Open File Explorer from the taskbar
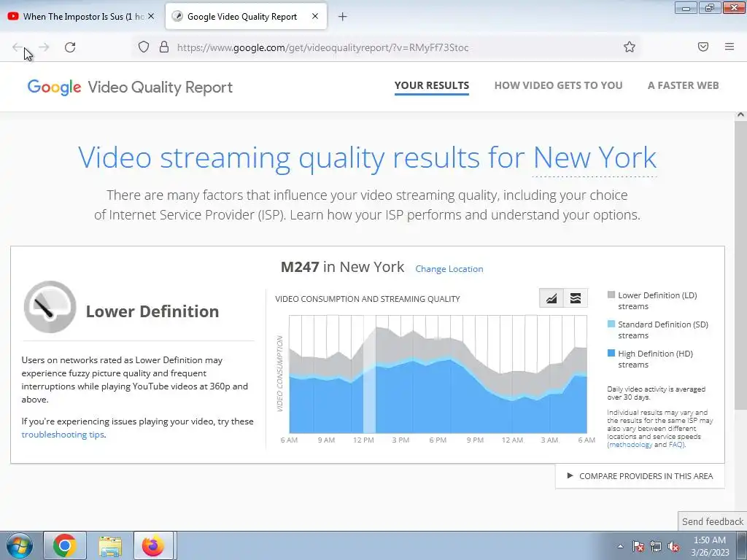Image resolution: width=747 pixels, height=560 pixels. (110, 545)
